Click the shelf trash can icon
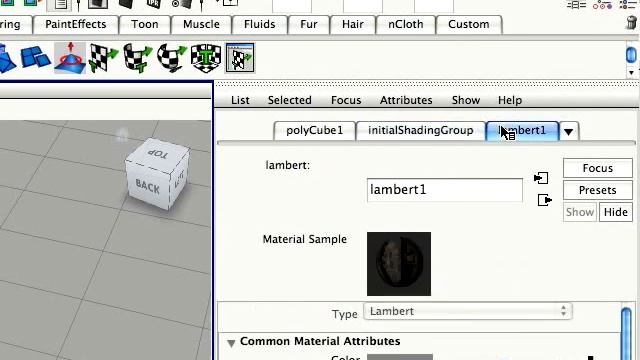Image resolution: width=640 pixels, height=360 pixels. (632, 22)
